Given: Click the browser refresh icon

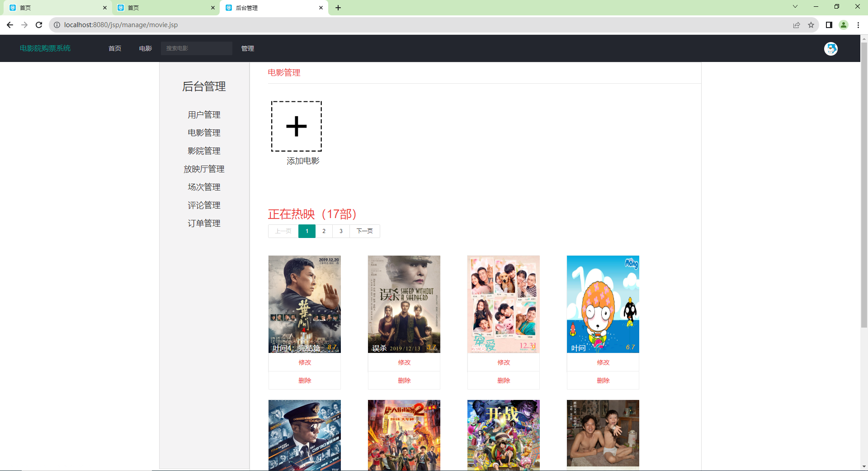Looking at the screenshot, I should (x=39, y=25).
